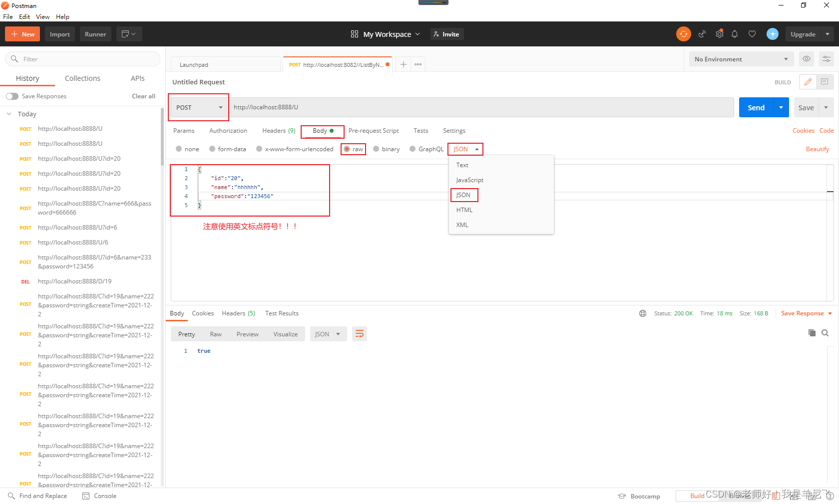Open the Console in status bar
The height and width of the screenshot is (504, 839).
pos(99,496)
